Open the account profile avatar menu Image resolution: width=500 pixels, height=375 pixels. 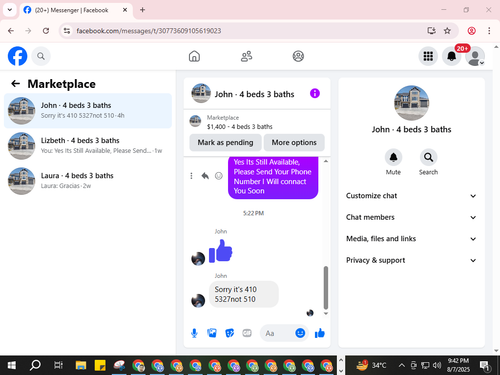(475, 56)
